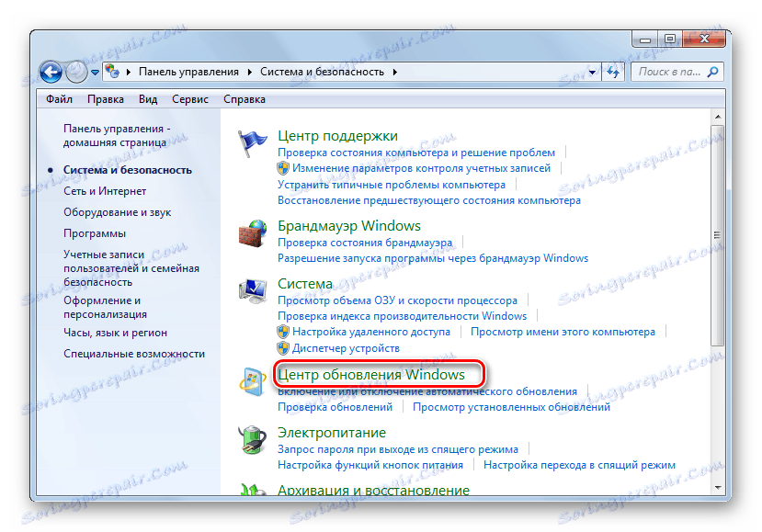Click the magnifier search icon
762x532 pixels.
(713, 72)
